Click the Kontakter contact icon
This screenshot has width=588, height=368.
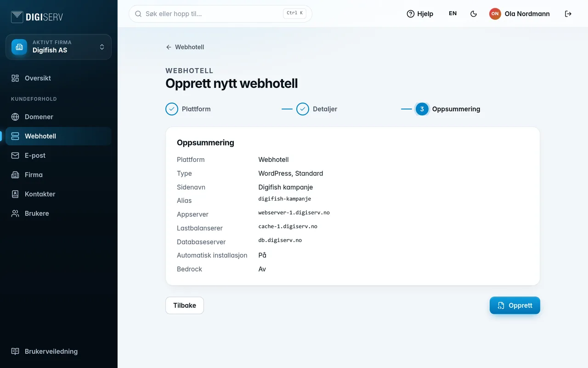[x=15, y=194]
